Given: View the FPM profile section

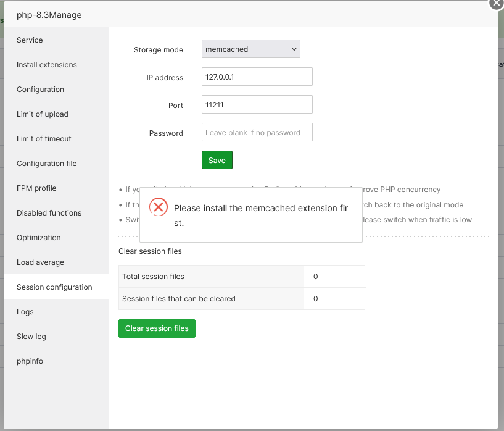Looking at the screenshot, I should click(x=36, y=188).
